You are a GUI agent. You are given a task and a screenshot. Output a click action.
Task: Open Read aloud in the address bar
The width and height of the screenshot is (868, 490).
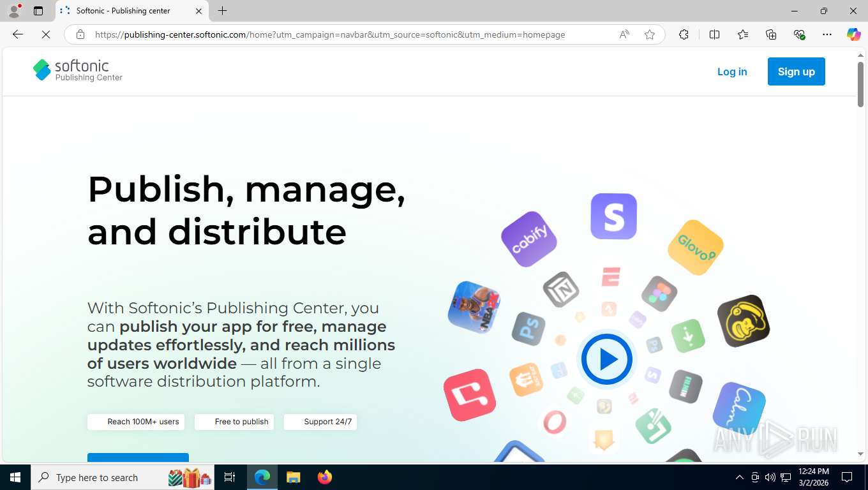click(624, 34)
